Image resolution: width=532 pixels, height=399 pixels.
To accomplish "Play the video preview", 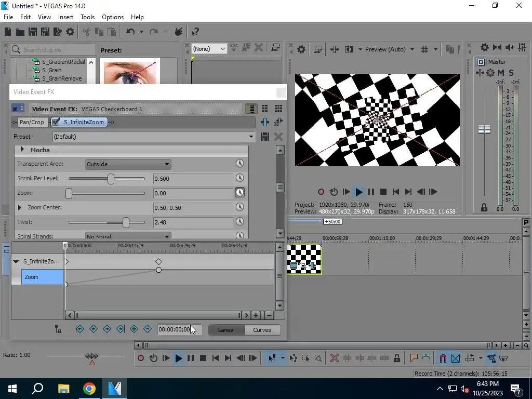I will (358, 192).
